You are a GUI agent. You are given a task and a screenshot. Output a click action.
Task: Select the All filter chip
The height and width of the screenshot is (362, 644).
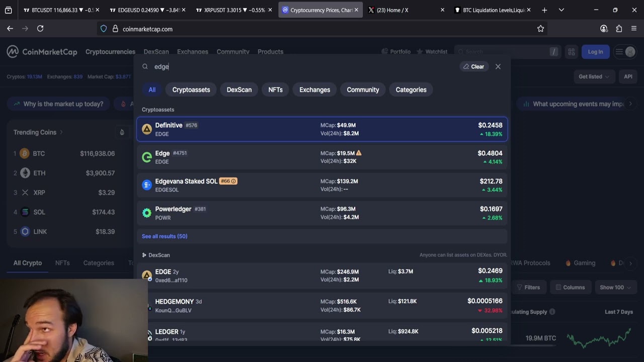[x=152, y=89]
